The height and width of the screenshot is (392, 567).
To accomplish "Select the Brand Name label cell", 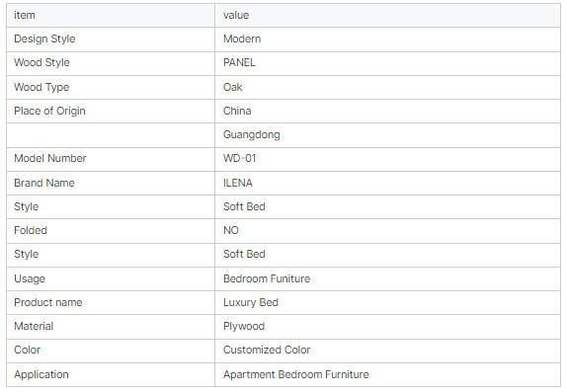I will pos(111,183).
